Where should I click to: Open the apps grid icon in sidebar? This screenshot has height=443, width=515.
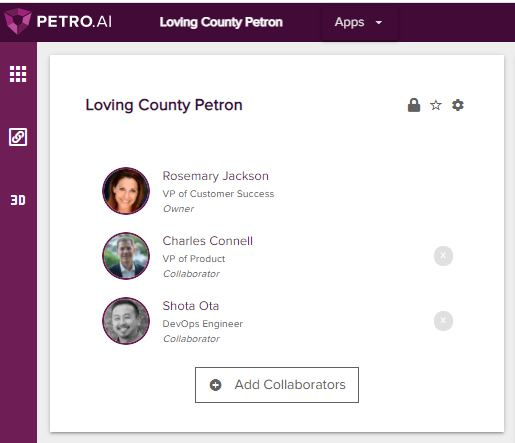pyautogui.click(x=18, y=74)
